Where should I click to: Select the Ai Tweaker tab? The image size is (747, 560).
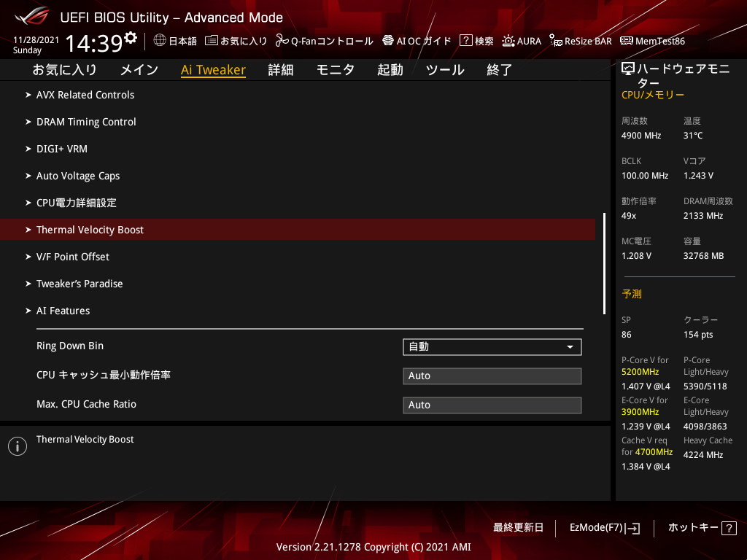213,70
